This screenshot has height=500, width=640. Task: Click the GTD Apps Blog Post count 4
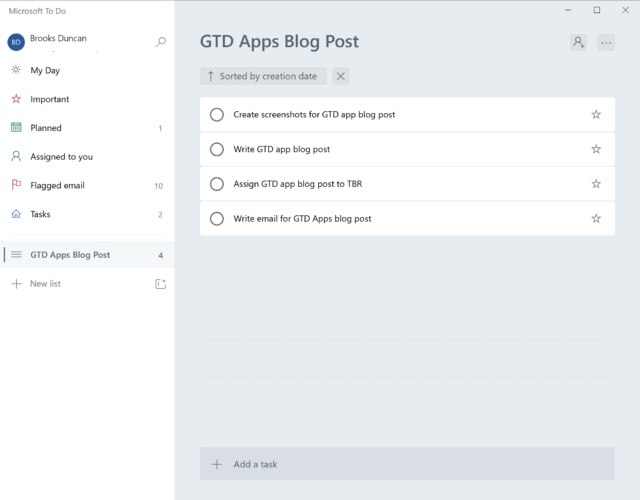[x=160, y=256]
